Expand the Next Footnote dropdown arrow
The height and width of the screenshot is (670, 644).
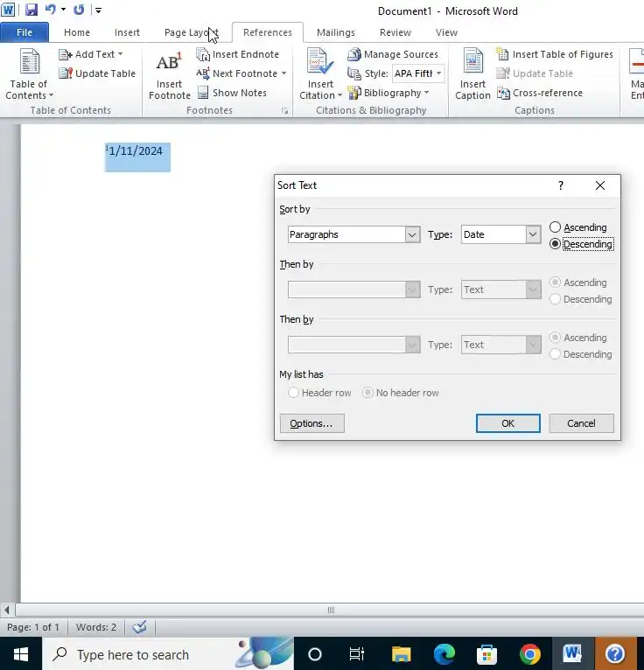[x=283, y=73]
